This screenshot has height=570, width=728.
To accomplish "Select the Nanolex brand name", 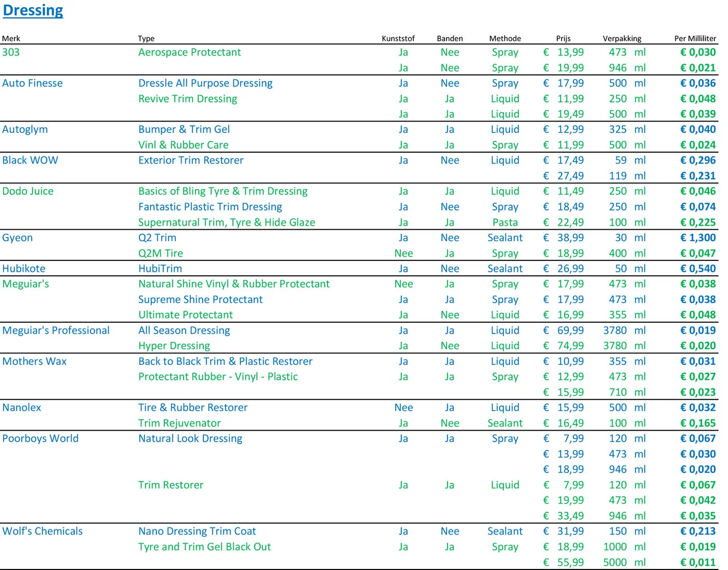I will (x=22, y=408).
